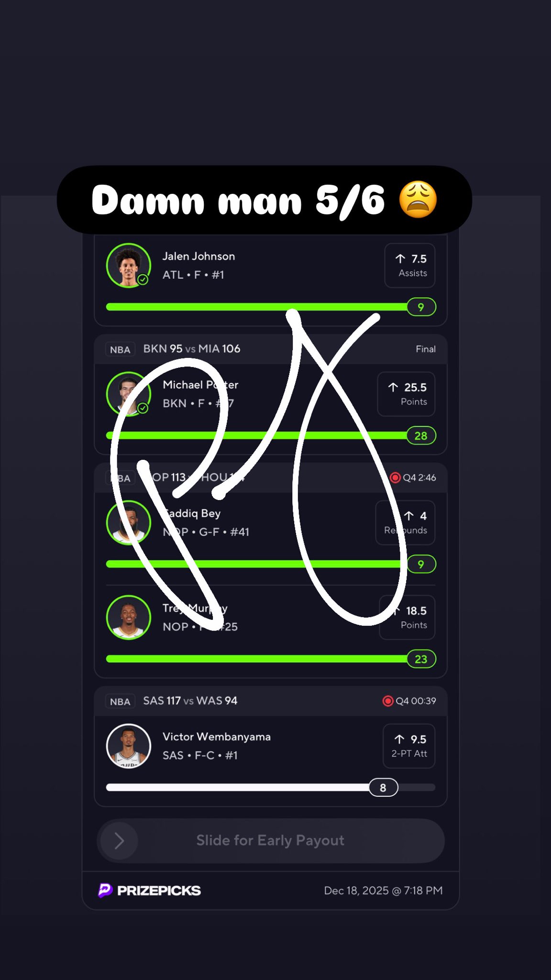The image size is (551, 980).
Task: Select the 7.5 Assists pick box
Action: 410,266
